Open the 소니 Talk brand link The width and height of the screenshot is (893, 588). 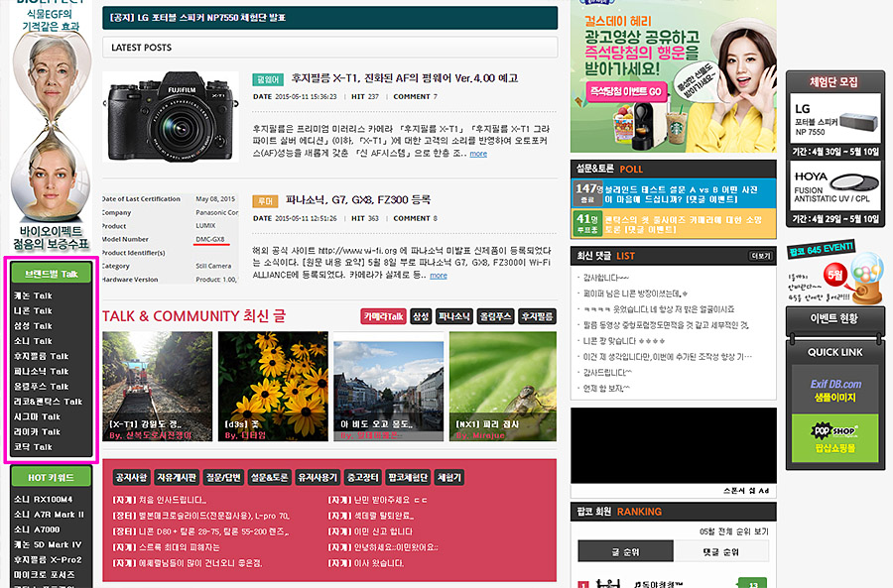click(x=33, y=341)
